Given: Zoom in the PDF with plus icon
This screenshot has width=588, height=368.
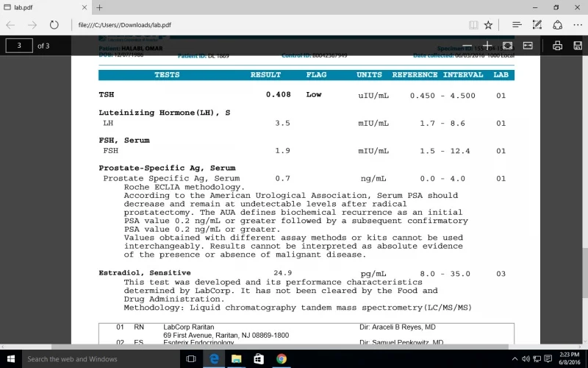Looking at the screenshot, I should pyautogui.click(x=487, y=46).
